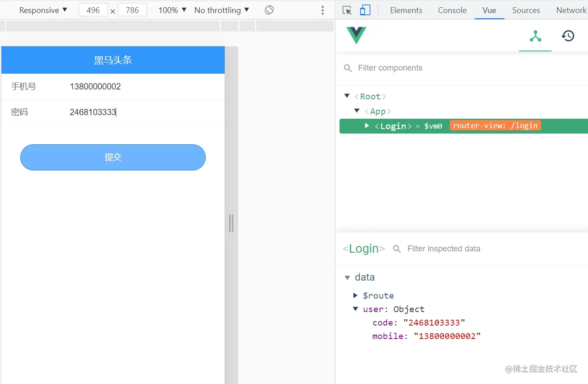
Task: Switch to the Network tab
Action: pos(571,10)
